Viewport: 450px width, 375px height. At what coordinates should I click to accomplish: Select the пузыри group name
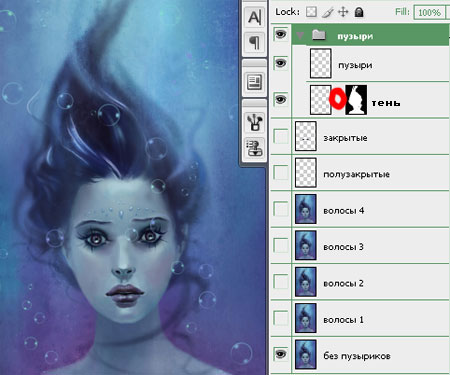(x=355, y=36)
